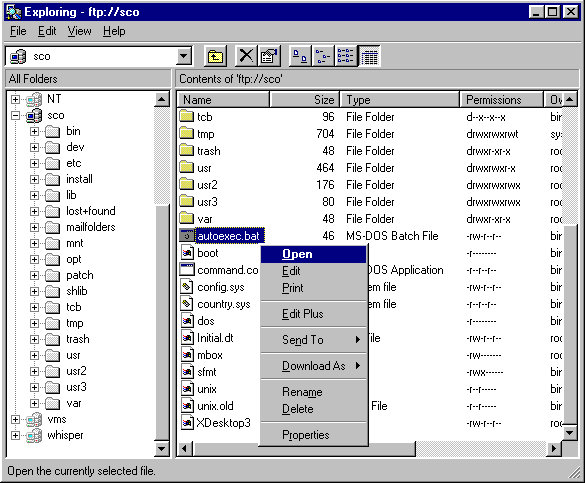Open the View menu

[79, 31]
